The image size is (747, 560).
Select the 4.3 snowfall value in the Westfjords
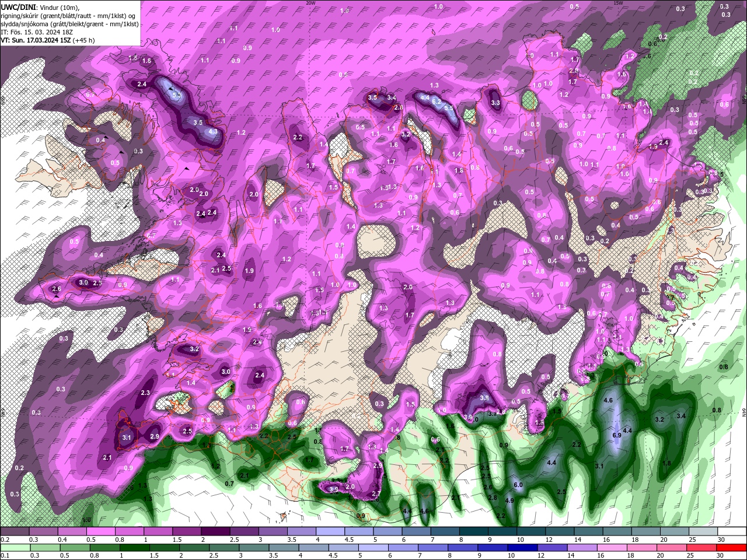(x=212, y=132)
